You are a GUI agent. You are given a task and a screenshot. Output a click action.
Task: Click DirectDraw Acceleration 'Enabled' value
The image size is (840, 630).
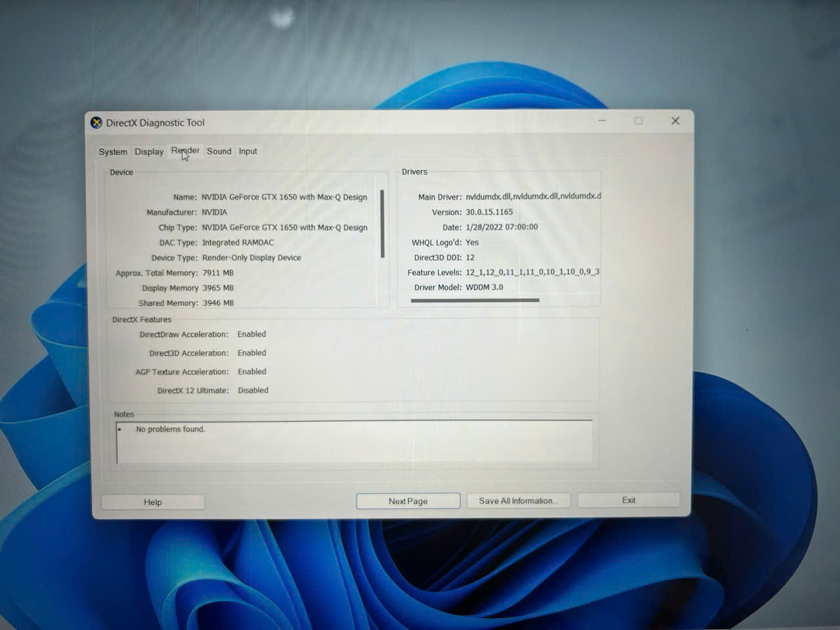point(252,334)
